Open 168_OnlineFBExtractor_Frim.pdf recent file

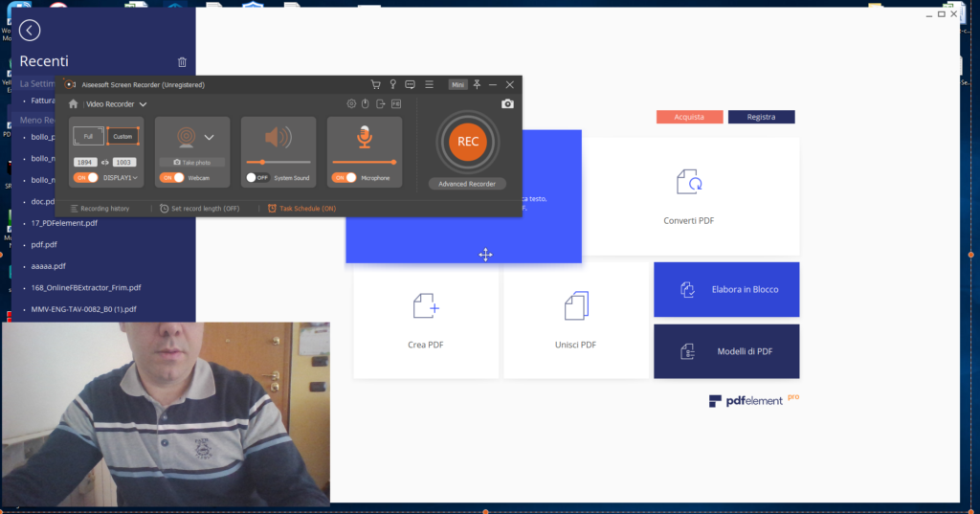tap(86, 288)
